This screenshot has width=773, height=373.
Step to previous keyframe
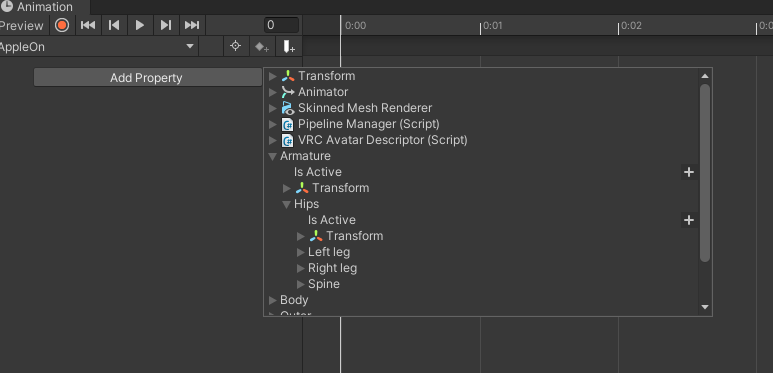point(114,25)
